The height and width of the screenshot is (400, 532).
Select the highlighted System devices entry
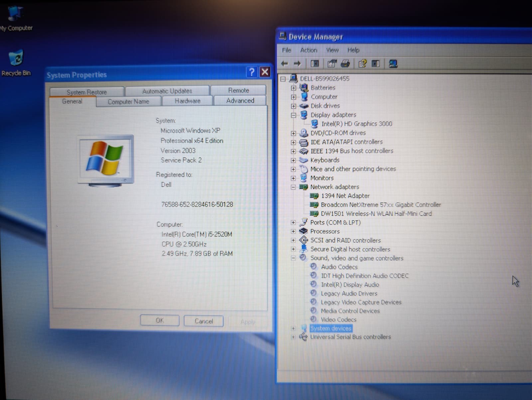(x=331, y=328)
